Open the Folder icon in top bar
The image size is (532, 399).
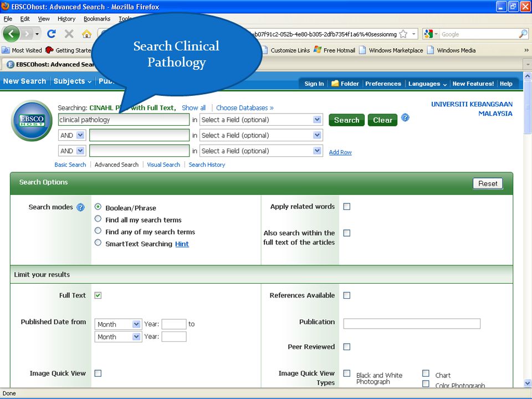point(335,84)
